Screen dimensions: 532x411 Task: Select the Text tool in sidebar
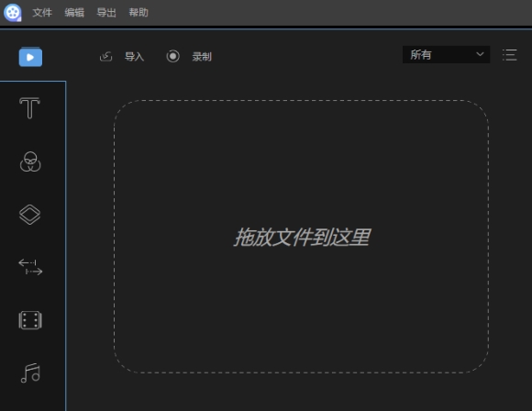coord(30,108)
